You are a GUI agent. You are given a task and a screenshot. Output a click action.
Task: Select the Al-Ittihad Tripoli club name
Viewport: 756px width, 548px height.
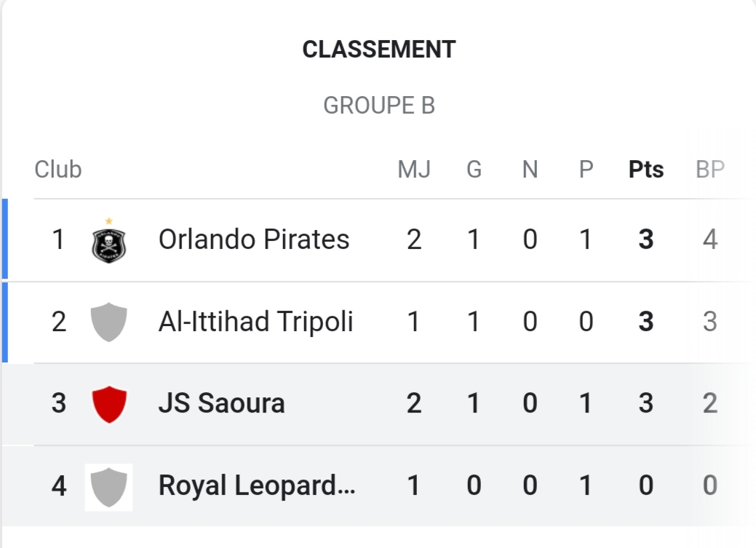pyautogui.click(x=255, y=322)
